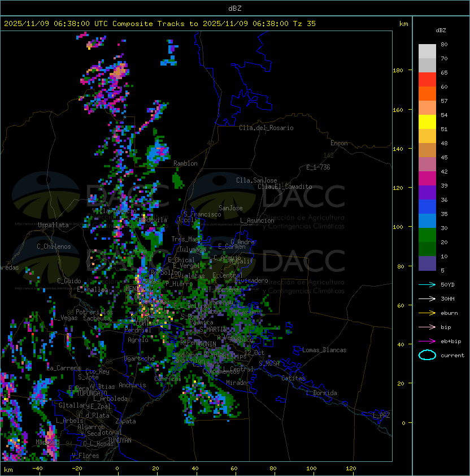The width and height of the screenshot is (470, 476).
Task: Select the yellow eburn track arrow
Action: (x=427, y=313)
